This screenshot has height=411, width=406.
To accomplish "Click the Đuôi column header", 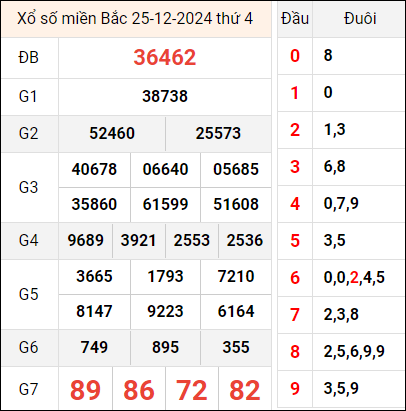I will [x=360, y=18].
